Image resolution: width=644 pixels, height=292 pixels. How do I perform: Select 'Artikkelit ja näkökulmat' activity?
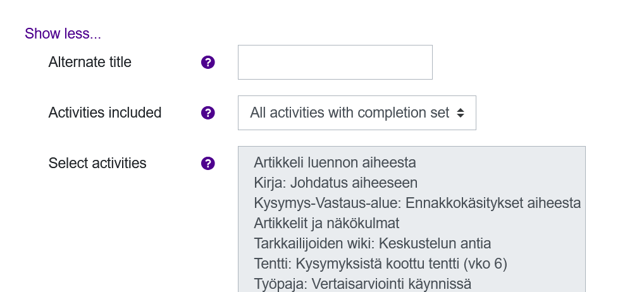(326, 223)
